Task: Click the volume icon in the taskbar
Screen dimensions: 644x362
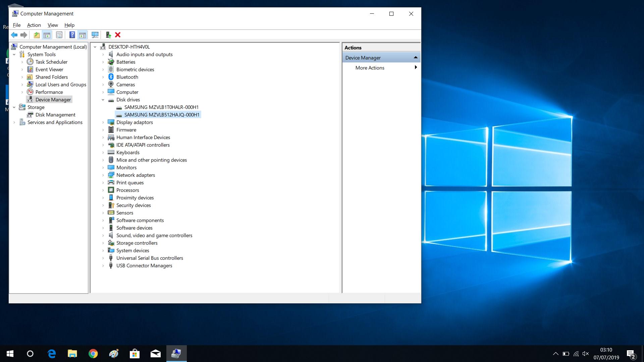Action: pyautogui.click(x=586, y=353)
